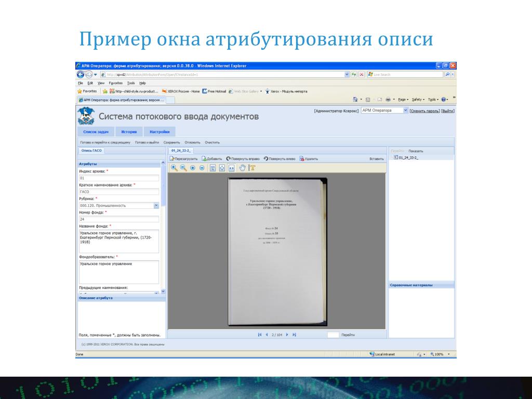The width and height of the screenshot is (532, 399).
Task: Click Сохранить action
Action: click(171, 142)
